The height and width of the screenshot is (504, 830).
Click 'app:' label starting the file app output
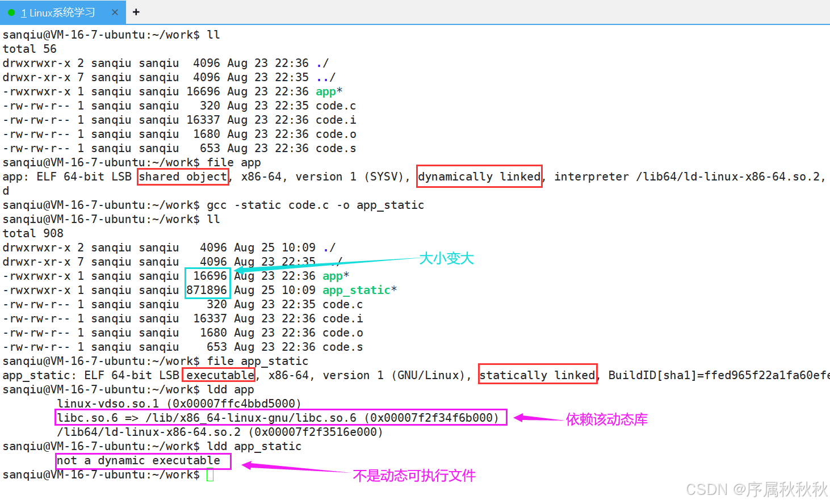click(15, 177)
